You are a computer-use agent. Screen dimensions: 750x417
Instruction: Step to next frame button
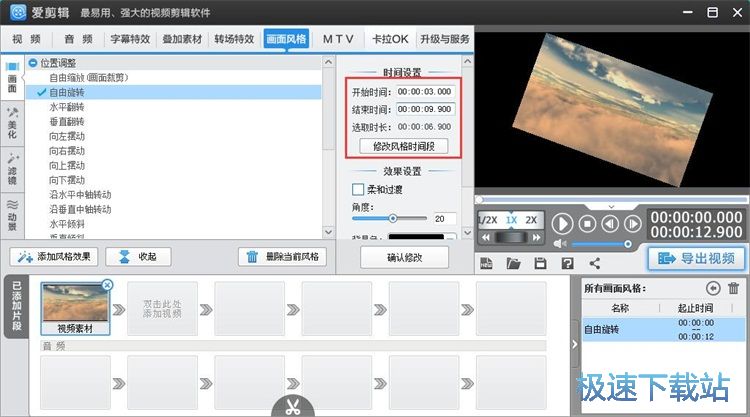tap(633, 223)
